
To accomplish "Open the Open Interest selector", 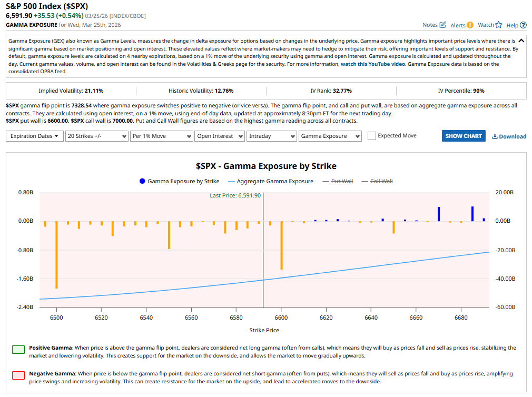I will click(x=219, y=136).
